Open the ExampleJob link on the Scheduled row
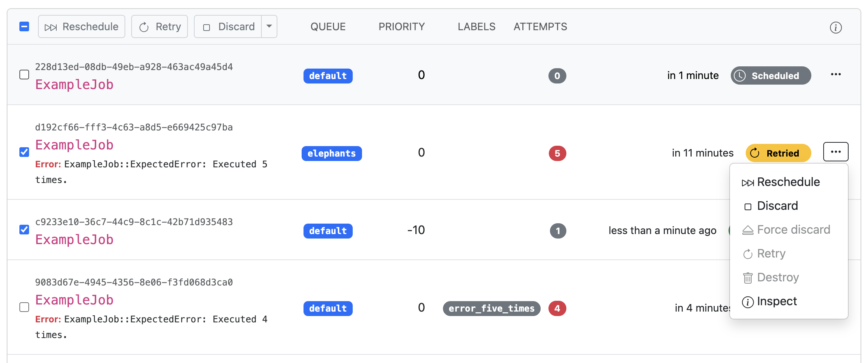This screenshot has height=363, width=868. tap(74, 85)
